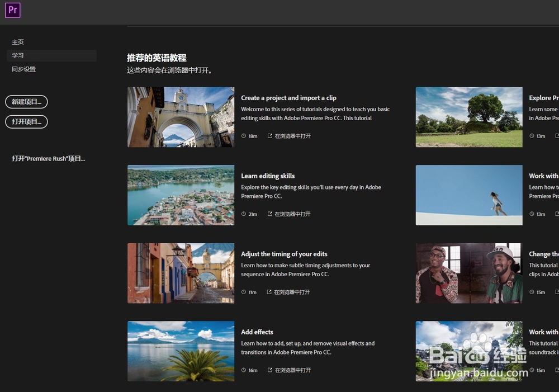
Task: Click the Welcome to this series description
Action: coord(315,114)
